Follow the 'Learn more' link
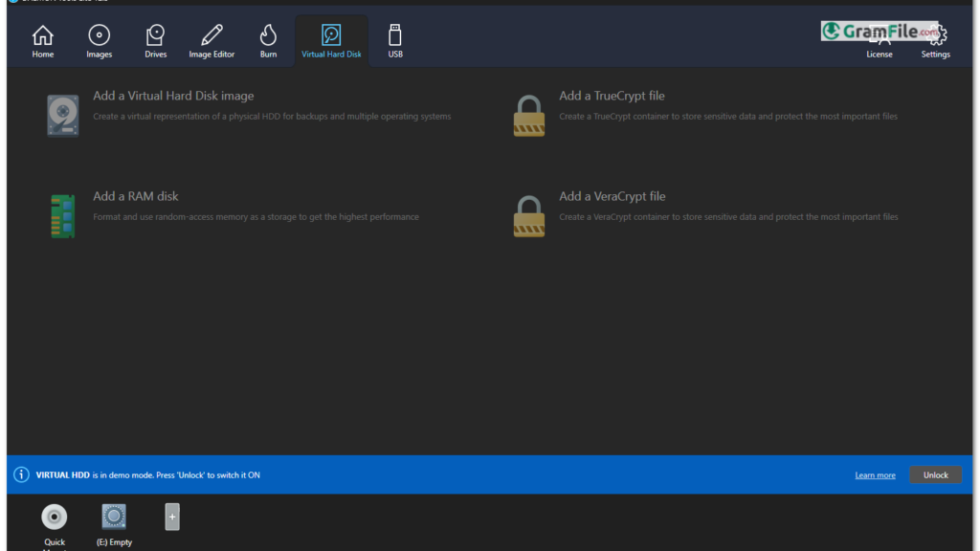The image size is (980, 551). point(875,475)
